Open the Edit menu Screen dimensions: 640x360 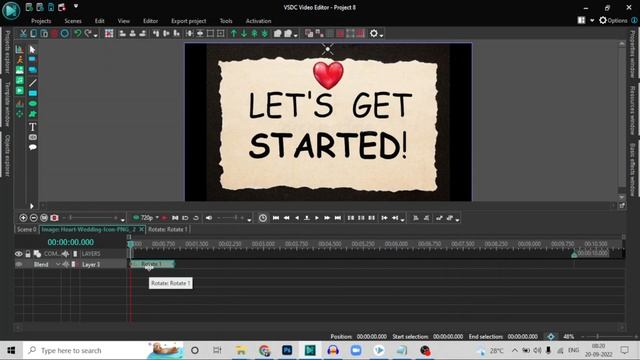100,21
